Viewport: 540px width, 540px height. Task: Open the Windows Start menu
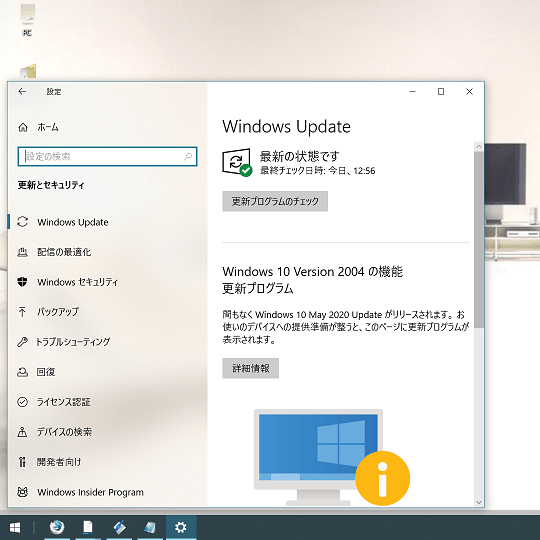[14, 527]
